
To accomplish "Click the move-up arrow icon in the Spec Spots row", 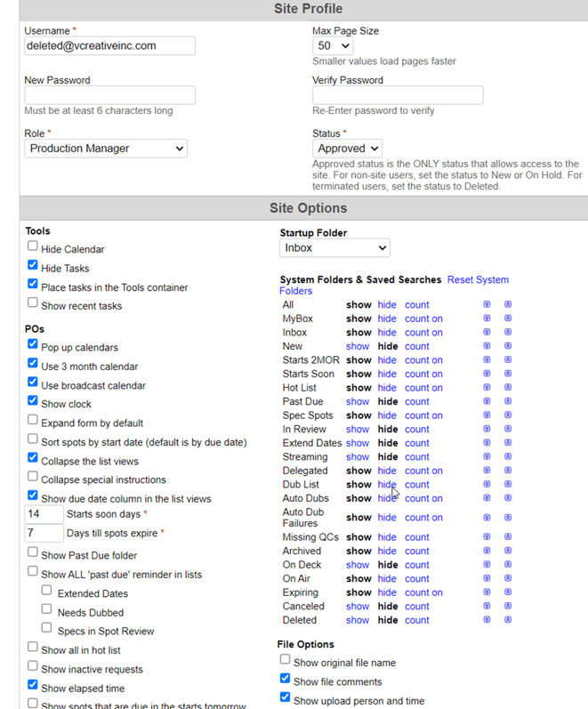I will [x=508, y=415].
